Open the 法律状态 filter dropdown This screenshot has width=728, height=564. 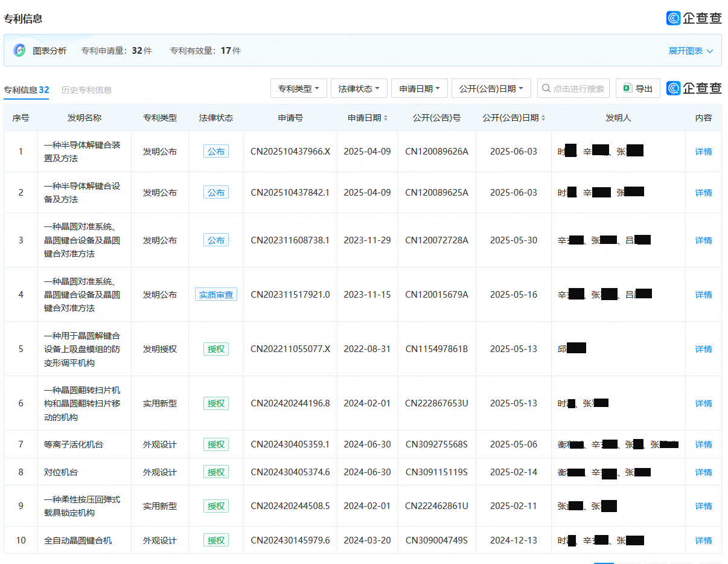point(359,88)
